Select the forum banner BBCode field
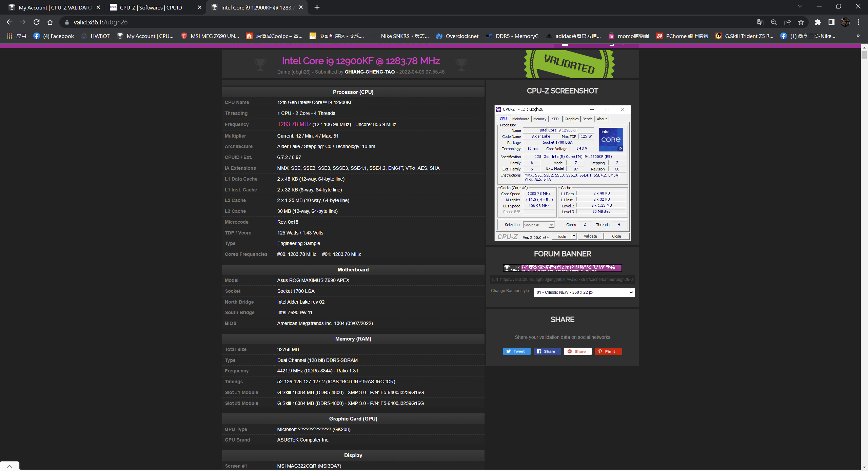The image size is (868, 471). [x=563, y=280]
